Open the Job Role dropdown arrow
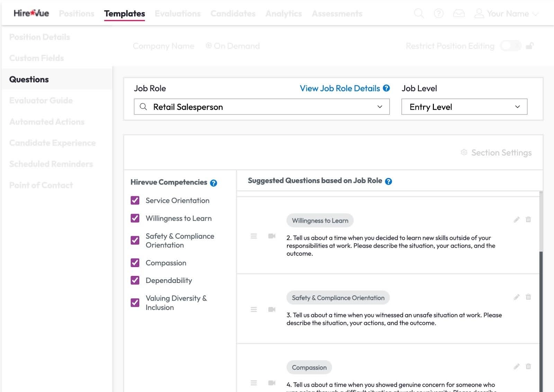 pyautogui.click(x=380, y=107)
